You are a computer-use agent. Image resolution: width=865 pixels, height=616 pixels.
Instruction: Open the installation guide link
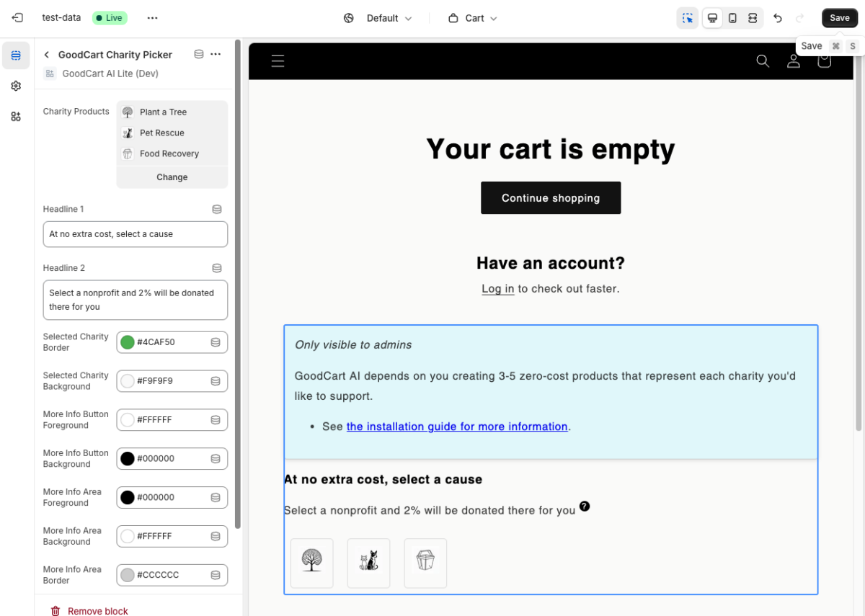[x=456, y=426]
